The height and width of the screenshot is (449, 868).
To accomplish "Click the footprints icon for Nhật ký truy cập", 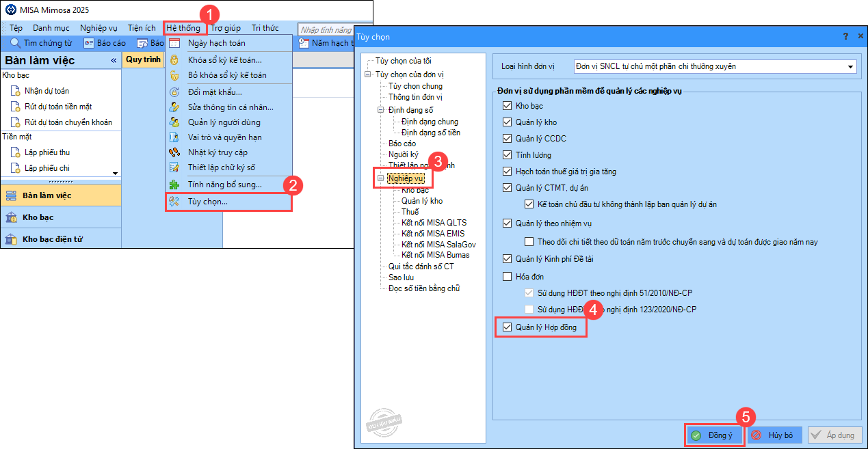I will click(x=174, y=152).
